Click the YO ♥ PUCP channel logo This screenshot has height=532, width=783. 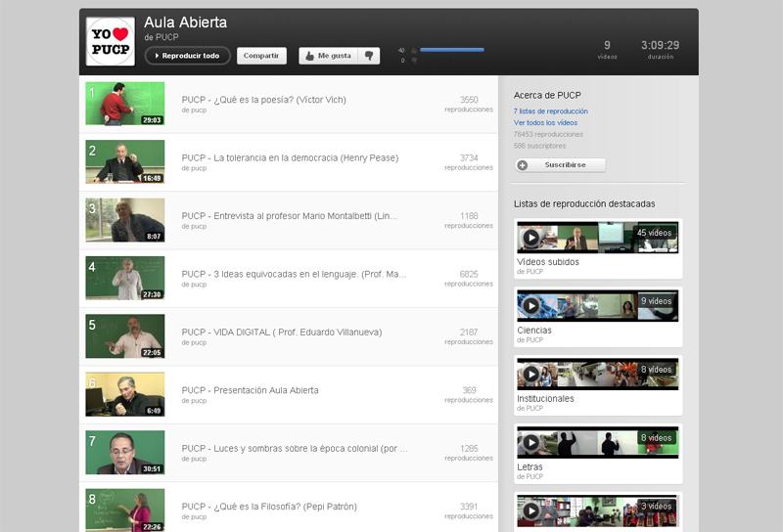pyautogui.click(x=111, y=41)
